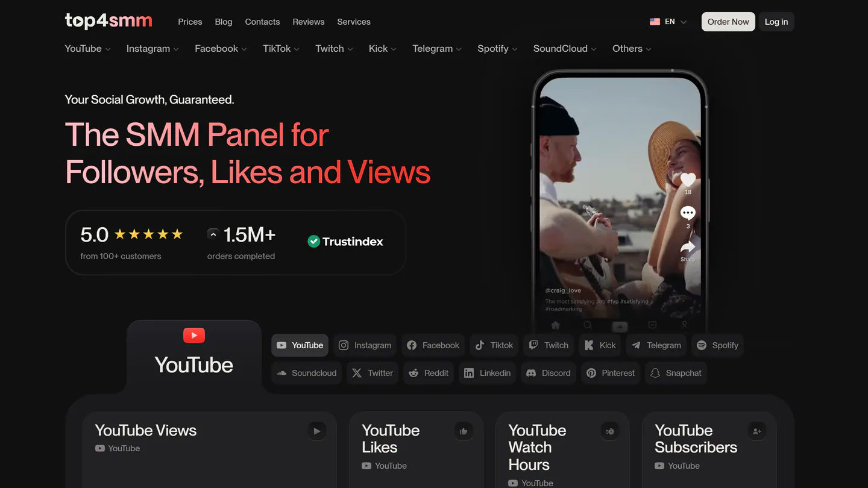Click the Trustindex green check badge
The width and height of the screenshot is (868, 488).
click(313, 242)
